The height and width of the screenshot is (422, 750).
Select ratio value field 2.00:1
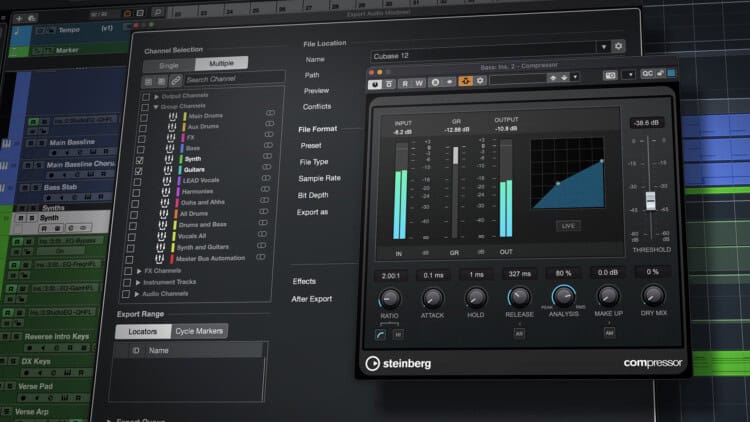tap(391, 276)
